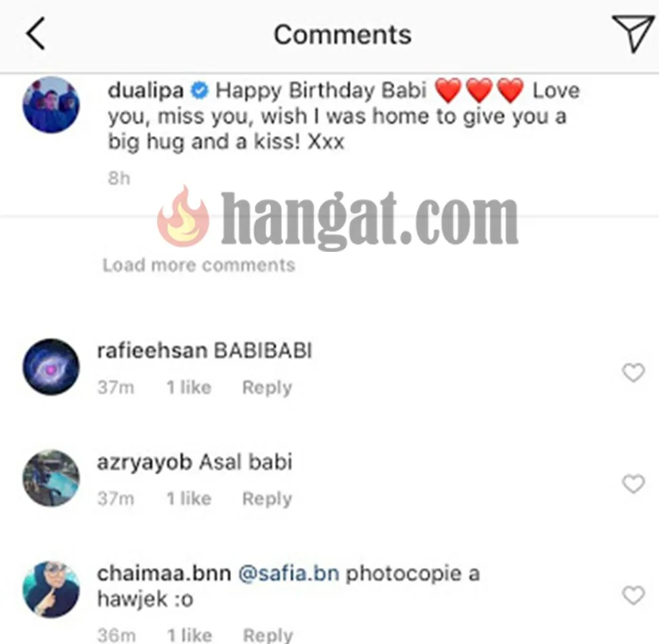Reply to azryayob's comment

click(x=267, y=499)
